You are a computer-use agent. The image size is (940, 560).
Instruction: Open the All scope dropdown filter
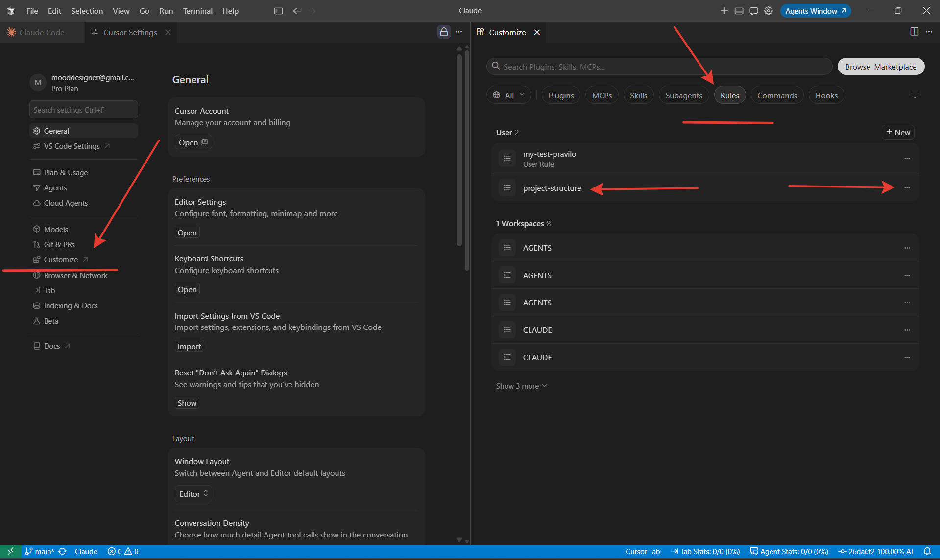click(x=509, y=95)
